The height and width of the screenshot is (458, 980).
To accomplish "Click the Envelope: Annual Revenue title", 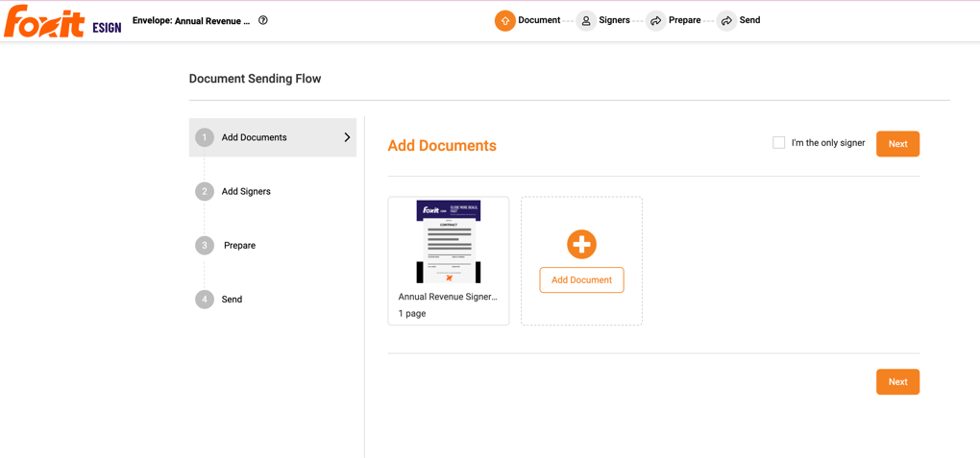I will 191,20.
